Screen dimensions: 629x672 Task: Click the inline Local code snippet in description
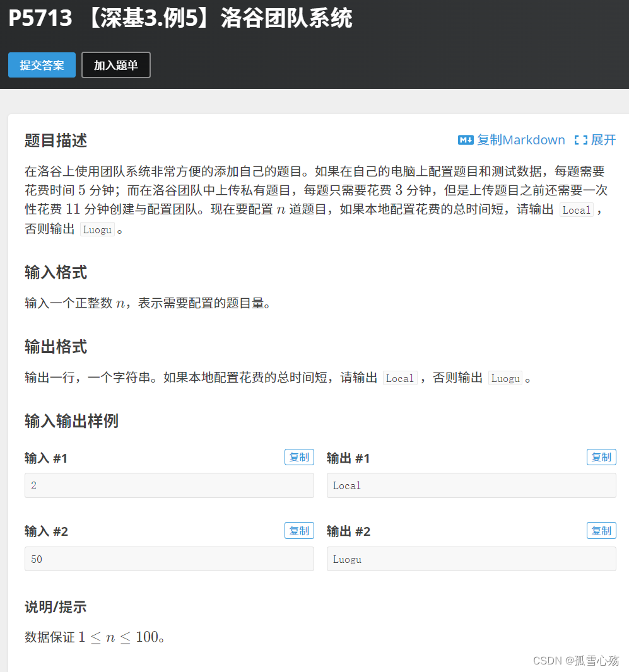coord(576,209)
